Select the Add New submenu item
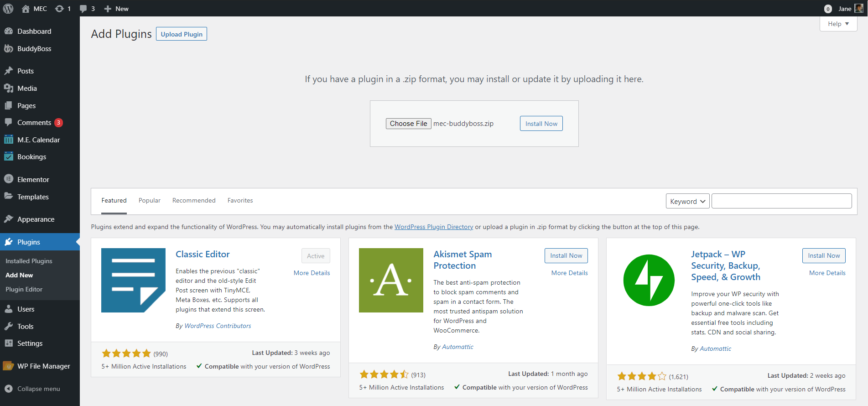This screenshot has width=868, height=406. click(x=19, y=275)
